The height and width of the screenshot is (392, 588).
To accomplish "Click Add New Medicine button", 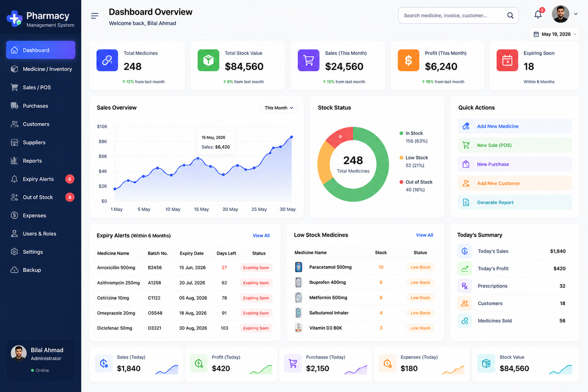I will (515, 126).
